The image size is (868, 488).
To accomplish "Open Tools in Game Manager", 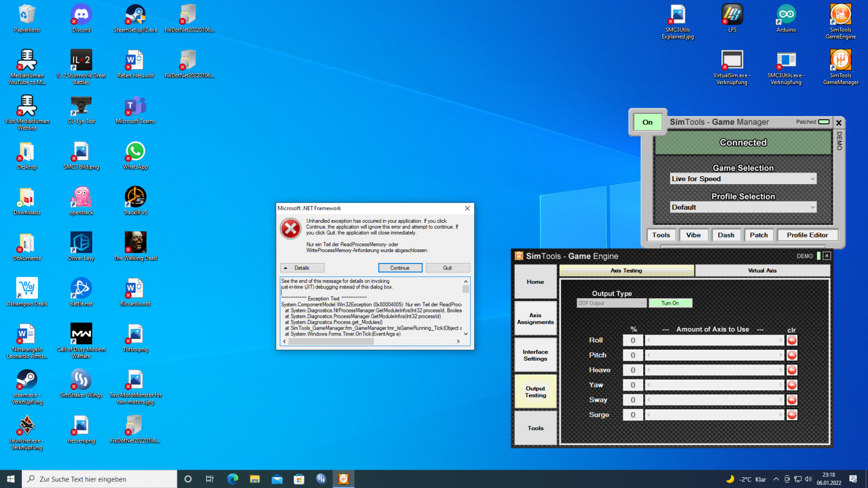I will tap(661, 235).
